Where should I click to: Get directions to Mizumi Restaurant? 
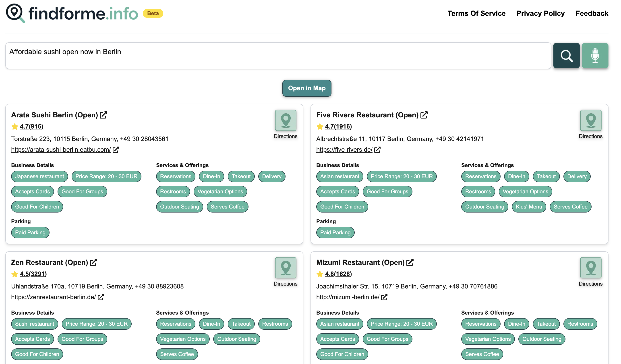[x=590, y=268]
